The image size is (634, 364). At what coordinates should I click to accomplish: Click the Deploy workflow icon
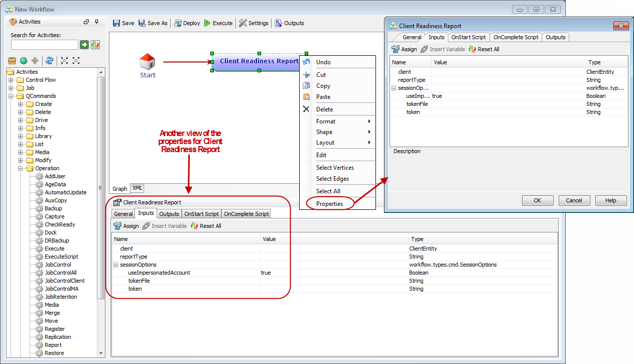178,23
